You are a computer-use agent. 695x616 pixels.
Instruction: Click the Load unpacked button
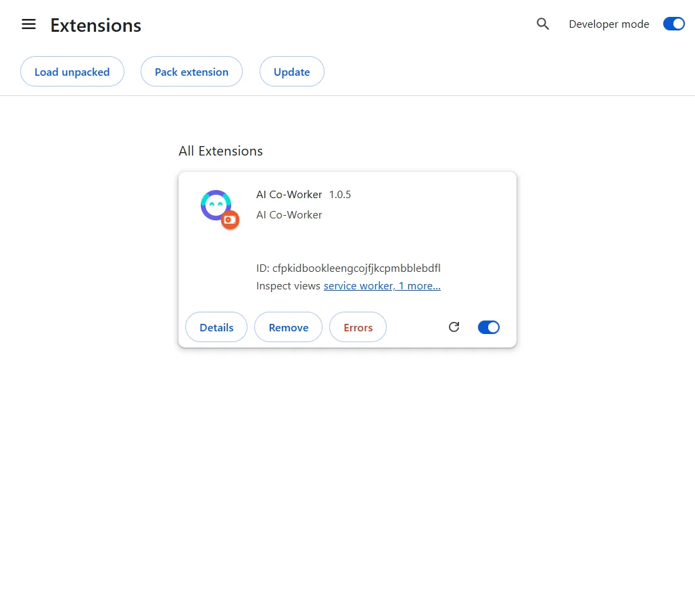tap(72, 72)
